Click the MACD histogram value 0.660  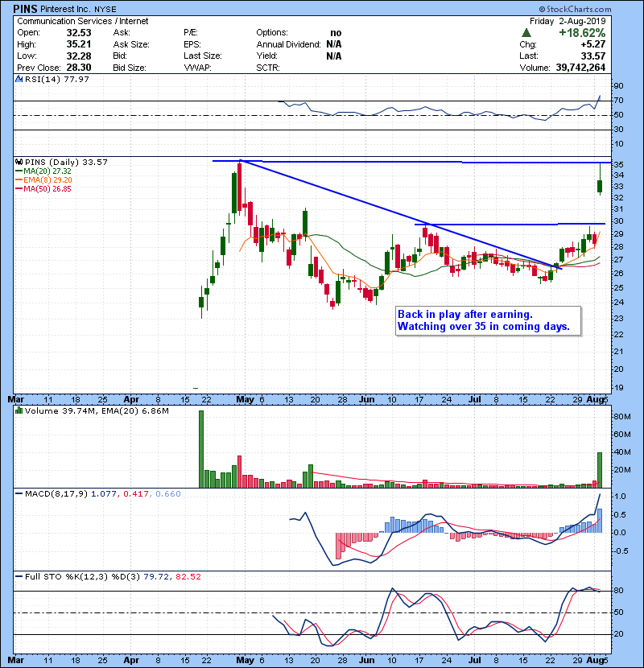(168, 494)
